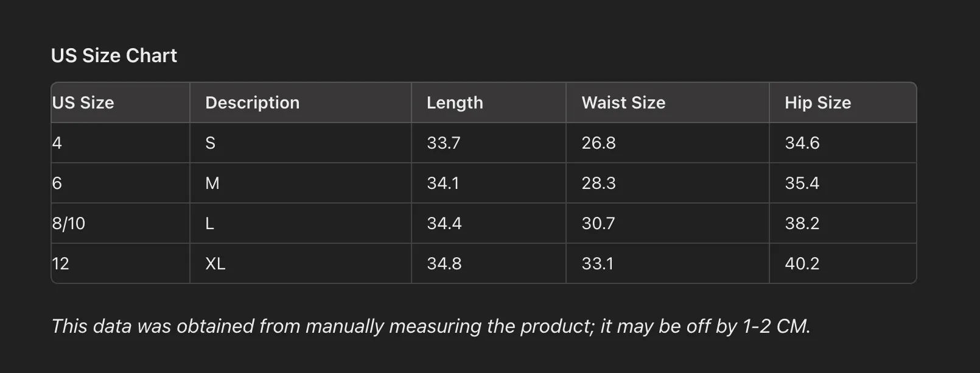
Task: Click the US Size Chart heading
Action: pos(114,55)
